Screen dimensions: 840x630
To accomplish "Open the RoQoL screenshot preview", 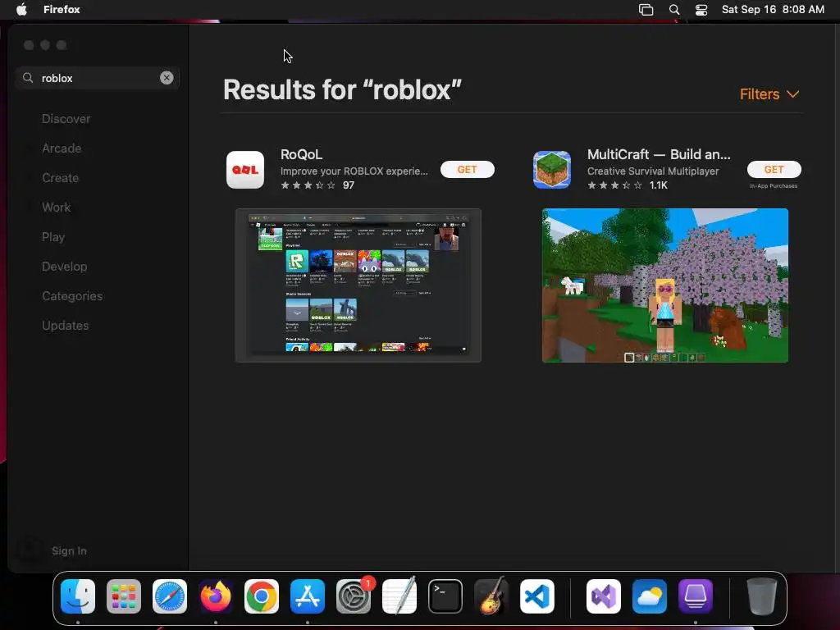I will pos(358,285).
